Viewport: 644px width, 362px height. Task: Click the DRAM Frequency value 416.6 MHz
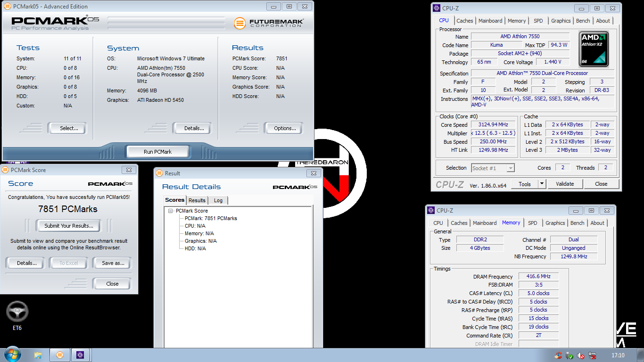[x=539, y=277]
